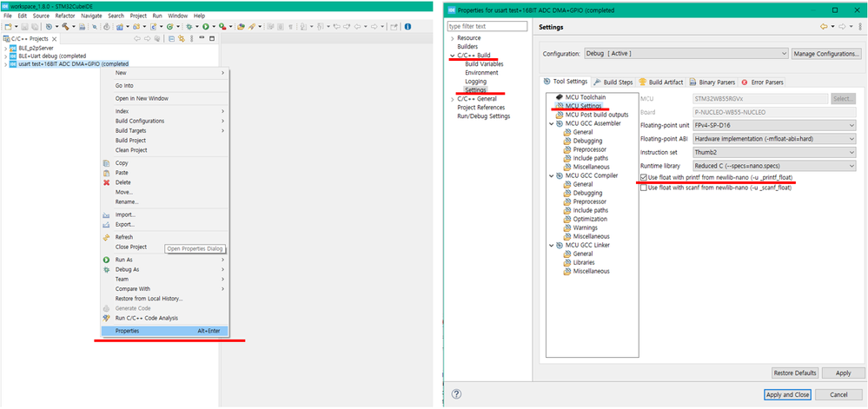
Task: Click the type filter text field
Action: click(487, 26)
